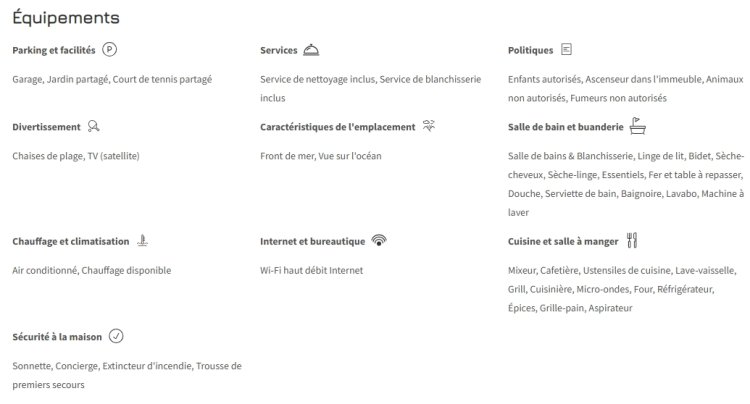Click the Wi-Fi haut débit Internet text

(x=311, y=270)
